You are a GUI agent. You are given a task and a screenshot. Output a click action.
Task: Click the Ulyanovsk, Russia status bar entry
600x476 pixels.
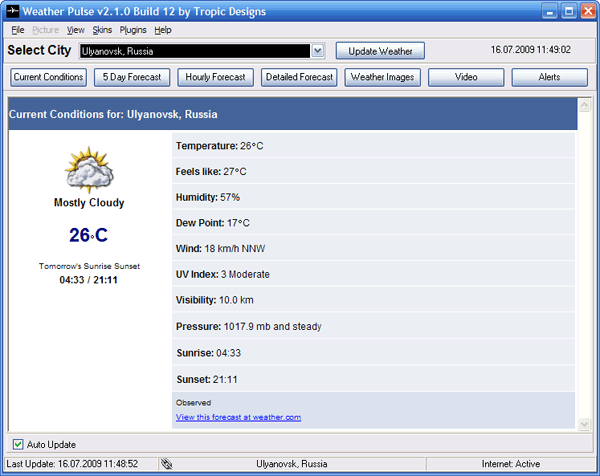pyautogui.click(x=292, y=464)
